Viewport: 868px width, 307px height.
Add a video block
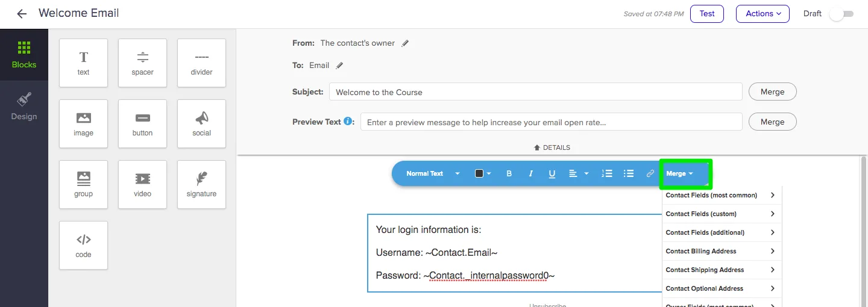(142, 184)
